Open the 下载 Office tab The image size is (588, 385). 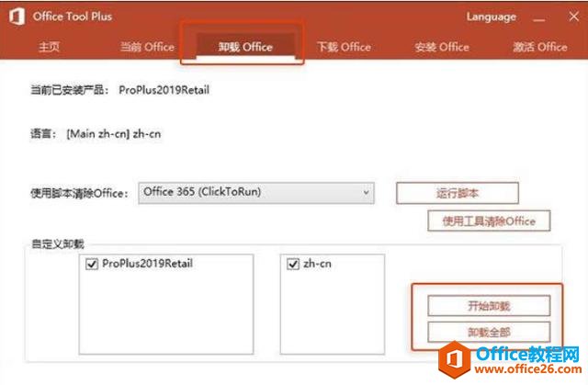click(x=344, y=47)
